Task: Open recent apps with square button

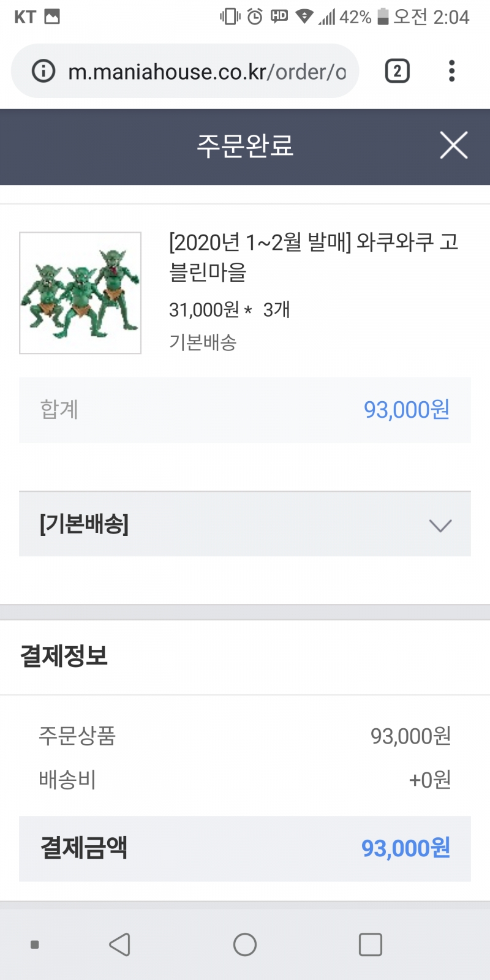Action: coord(370,944)
